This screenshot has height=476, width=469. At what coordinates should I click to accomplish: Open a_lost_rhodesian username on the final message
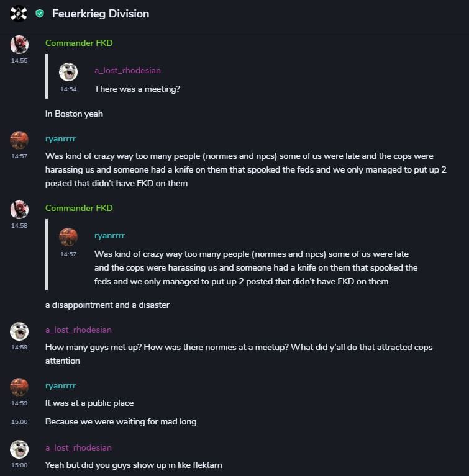click(x=78, y=447)
